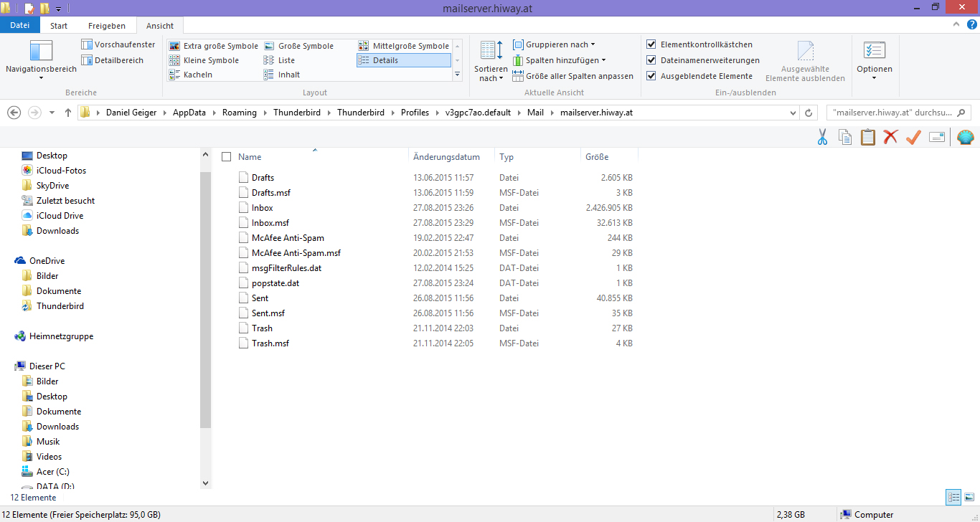980x522 pixels.
Task: Click the Classic Shell seashell icon
Action: 966,137
